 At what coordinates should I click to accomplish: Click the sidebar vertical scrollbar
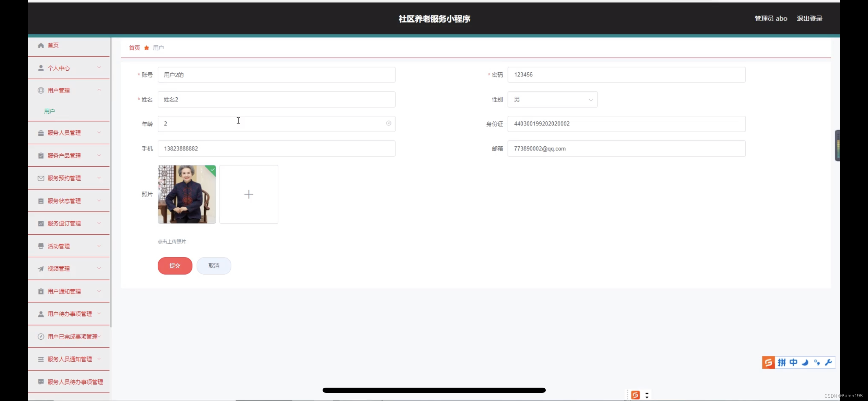111,182
